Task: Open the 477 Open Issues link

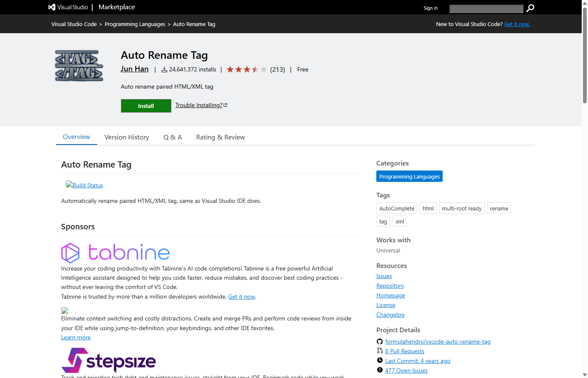Action: pos(406,370)
